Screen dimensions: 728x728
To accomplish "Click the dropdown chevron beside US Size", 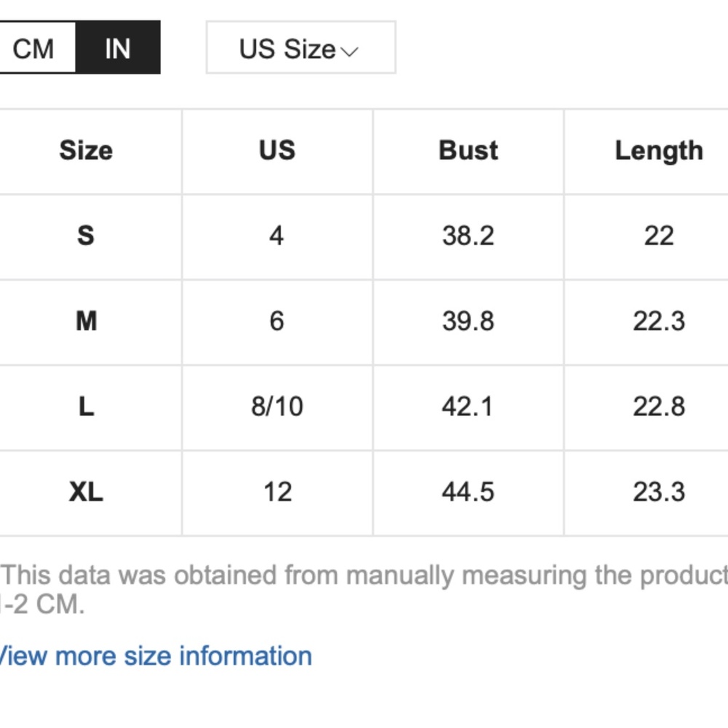I will [350, 51].
